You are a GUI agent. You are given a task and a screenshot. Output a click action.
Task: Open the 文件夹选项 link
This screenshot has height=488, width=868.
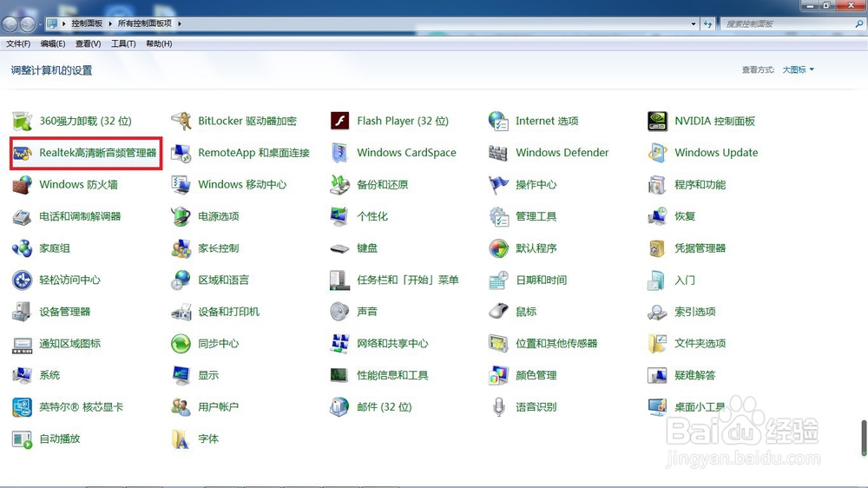pos(700,344)
